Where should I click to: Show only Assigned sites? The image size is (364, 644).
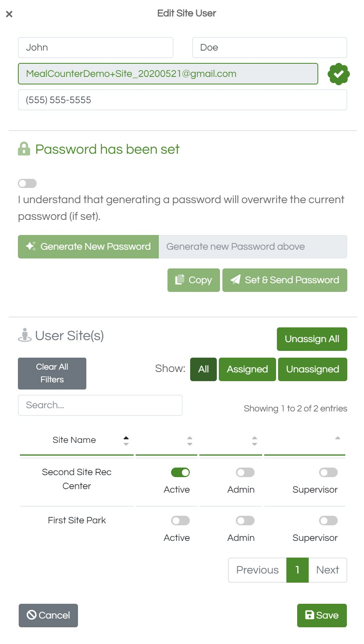coord(247,369)
